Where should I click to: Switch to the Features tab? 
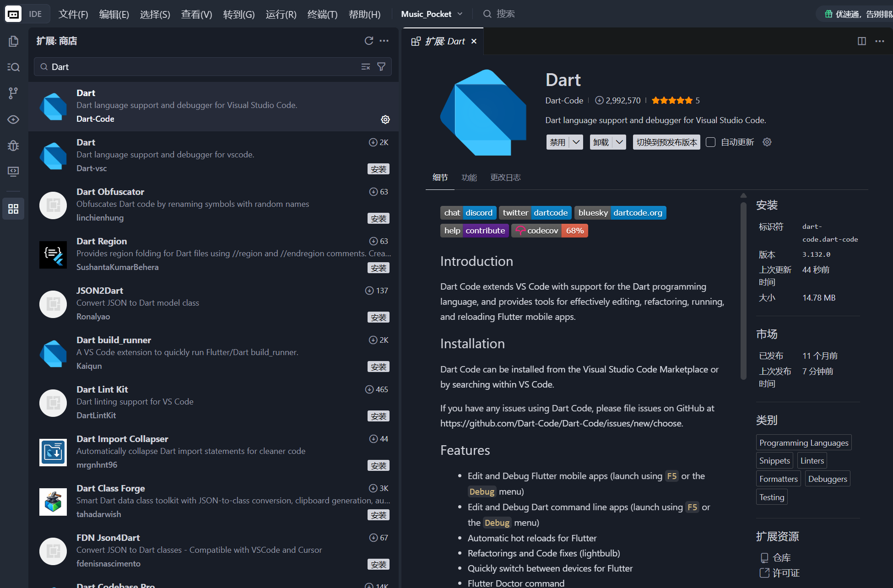[469, 178]
